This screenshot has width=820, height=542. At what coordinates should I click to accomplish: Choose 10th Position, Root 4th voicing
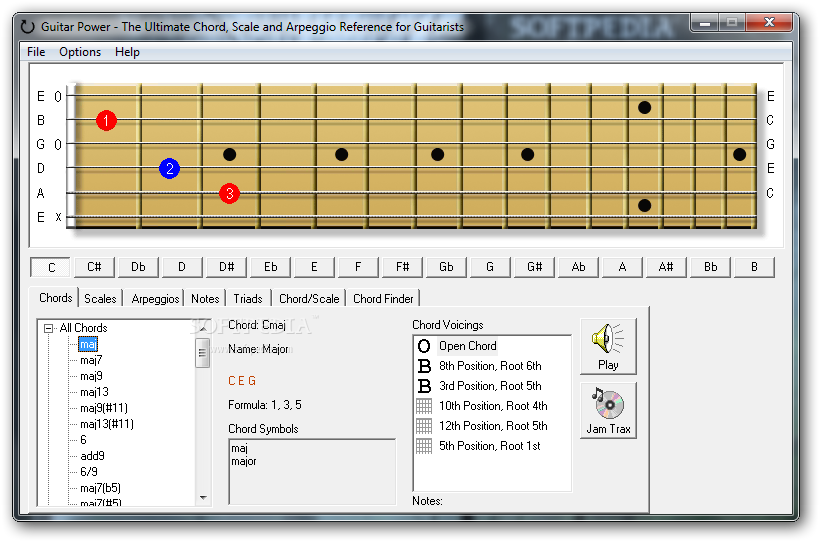(493, 405)
